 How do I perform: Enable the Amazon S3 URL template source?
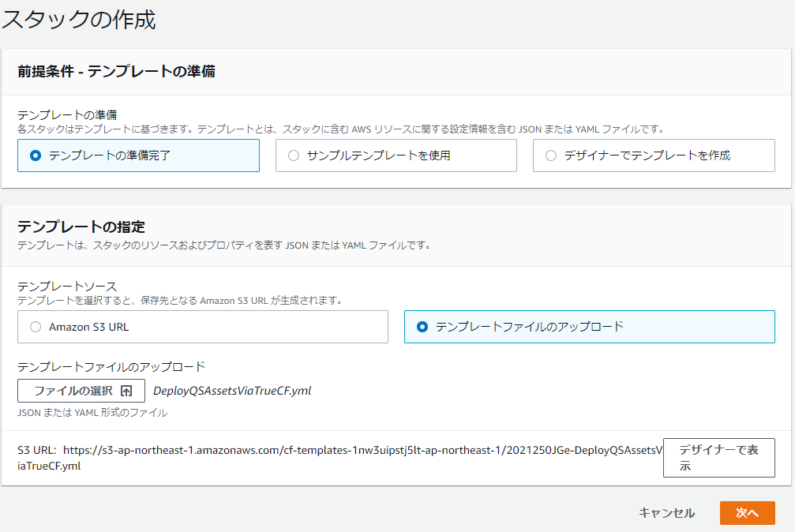35,327
